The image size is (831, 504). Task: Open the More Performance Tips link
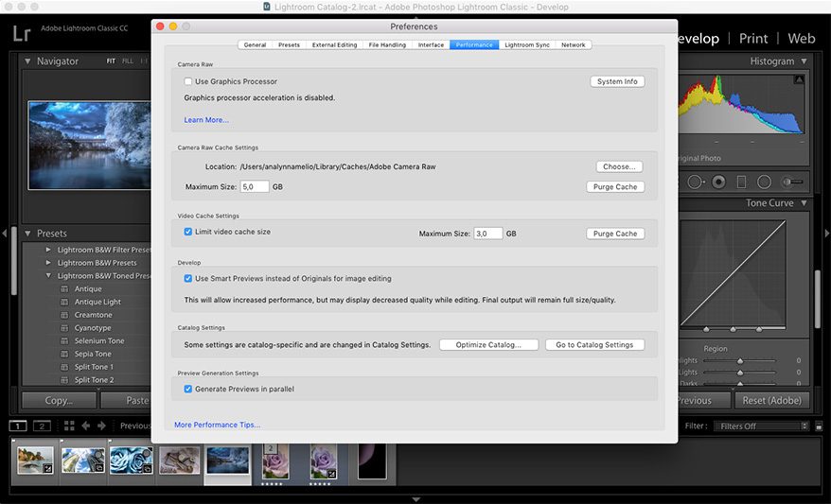tap(217, 426)
